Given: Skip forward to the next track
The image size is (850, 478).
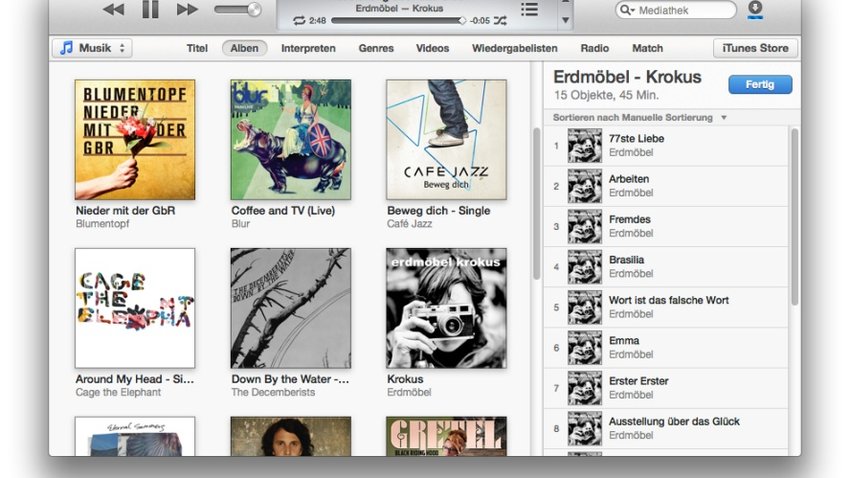Looking at the screenshot, I should (x=187, y=9).
